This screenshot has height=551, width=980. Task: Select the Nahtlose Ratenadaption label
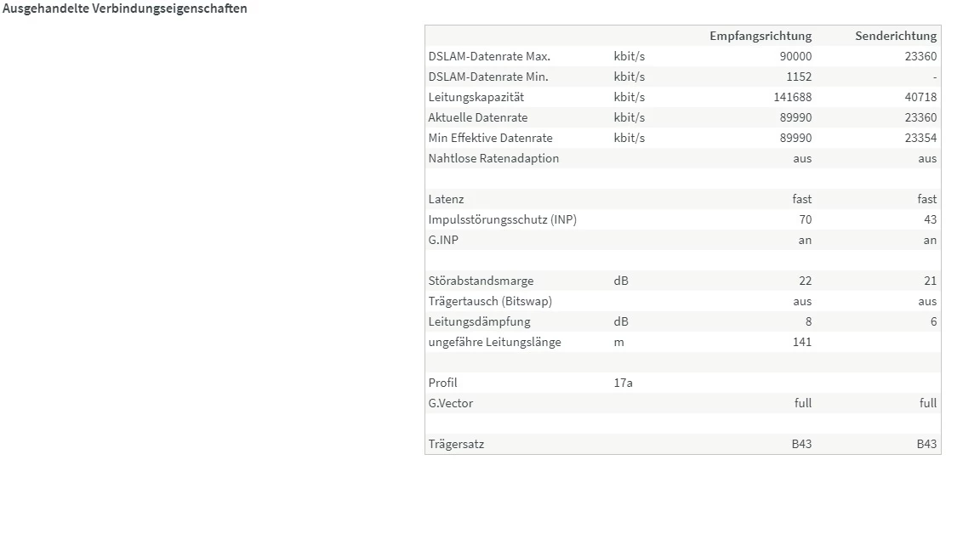tap(493, 158)
